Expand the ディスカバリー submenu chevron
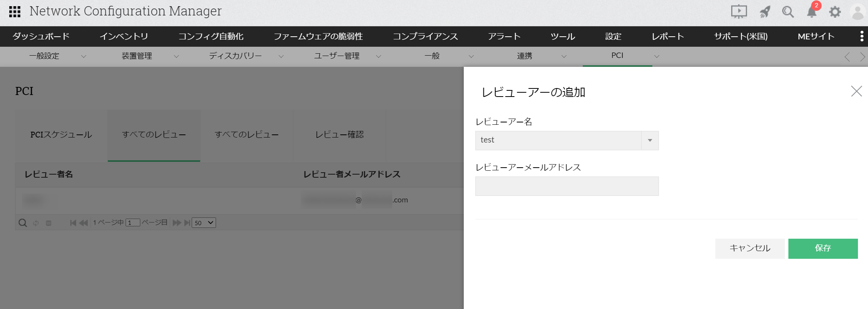868x309 pixels. click(281, 56)
